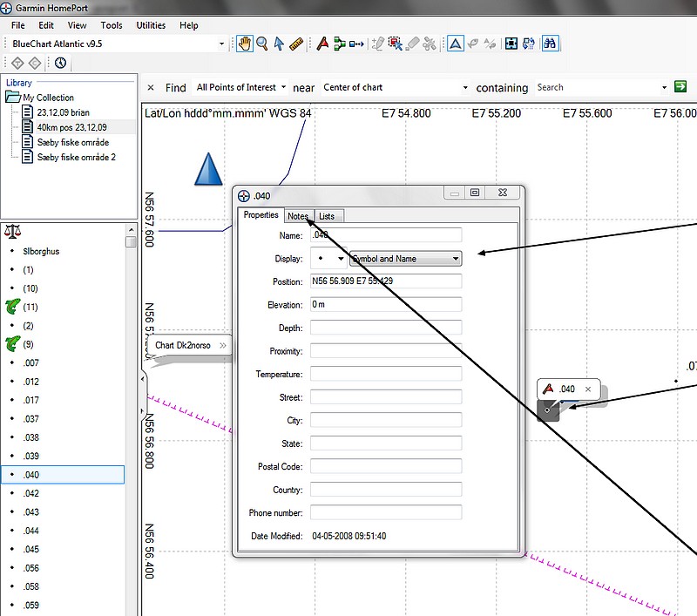Select Slborghus in the waypoint list

click(41, 251)
